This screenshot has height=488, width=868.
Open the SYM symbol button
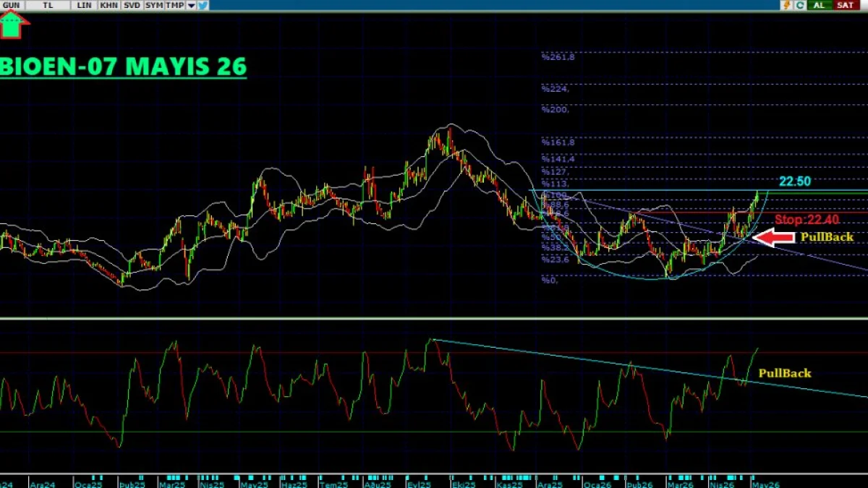coord(153,5)
